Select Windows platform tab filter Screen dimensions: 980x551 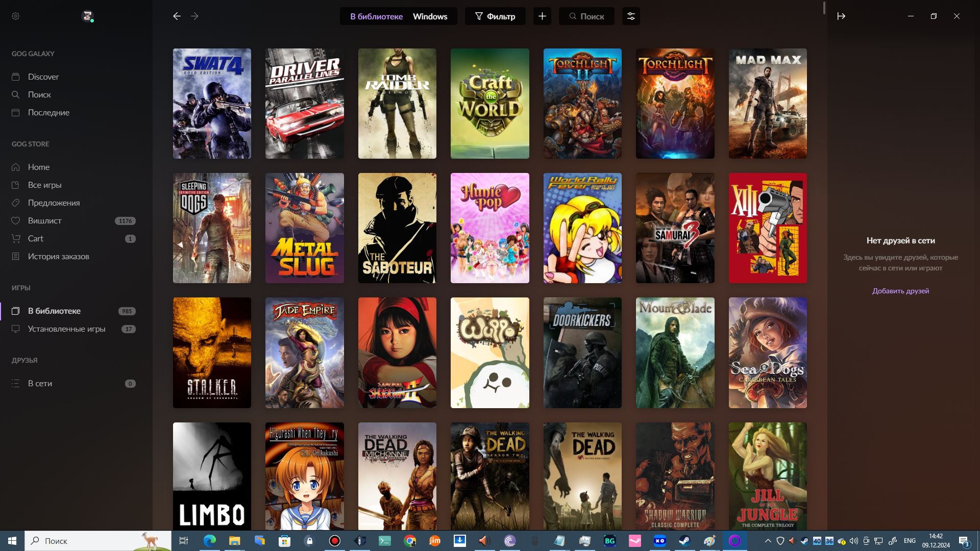(x=429, y=16)
